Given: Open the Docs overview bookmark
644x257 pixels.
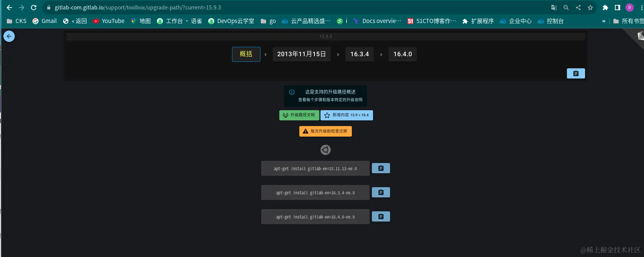Looking at the screenshot, I should 377,21.
